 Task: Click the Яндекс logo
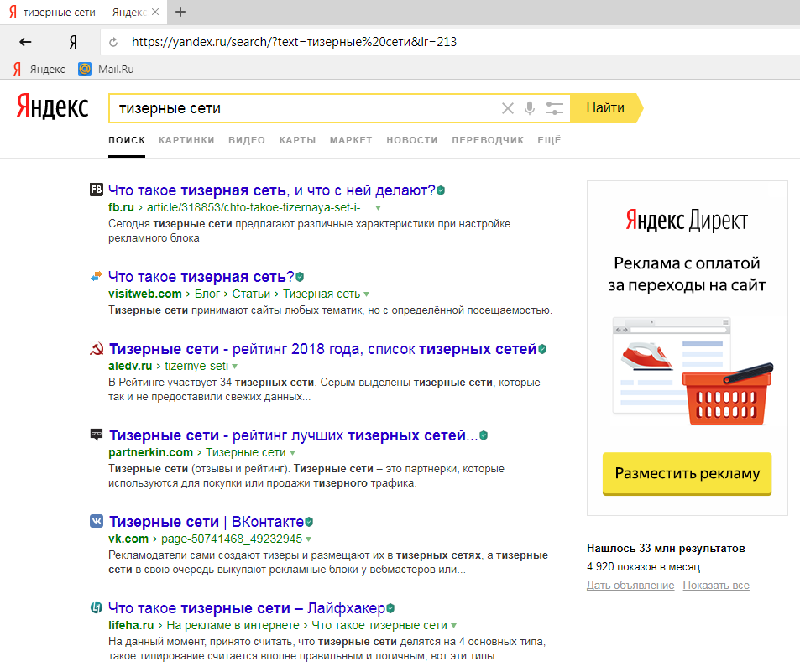click(53, 107)
